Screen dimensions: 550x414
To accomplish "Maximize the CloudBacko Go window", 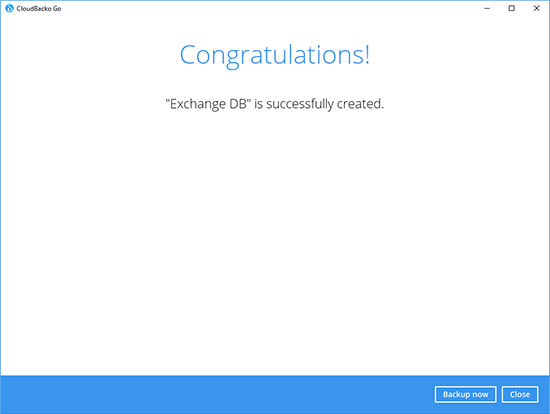I will pos(511,8).
